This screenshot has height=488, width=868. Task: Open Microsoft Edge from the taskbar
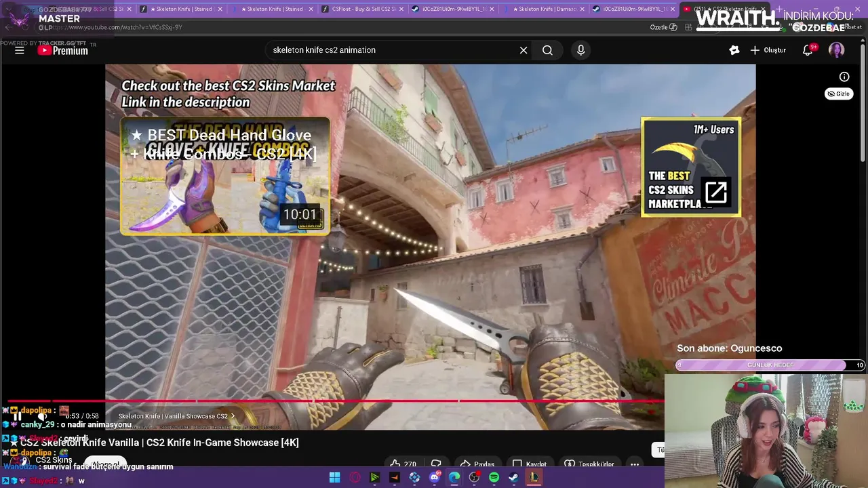pos(454,478)
